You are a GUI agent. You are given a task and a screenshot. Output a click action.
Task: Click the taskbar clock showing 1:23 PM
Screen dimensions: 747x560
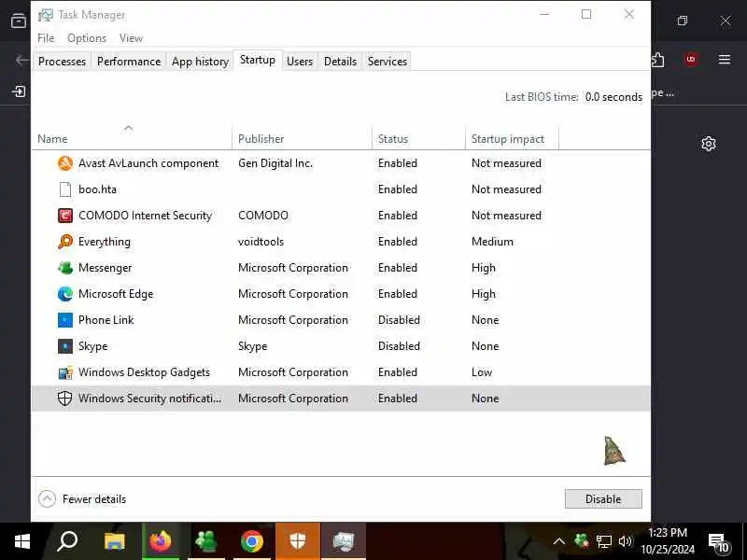click(x=668, y=541)
